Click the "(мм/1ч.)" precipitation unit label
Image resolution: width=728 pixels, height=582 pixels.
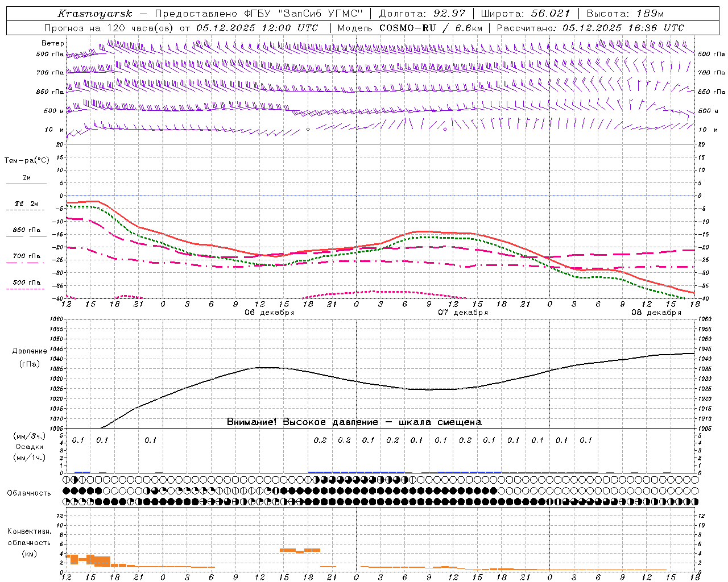tap(30, 458)
